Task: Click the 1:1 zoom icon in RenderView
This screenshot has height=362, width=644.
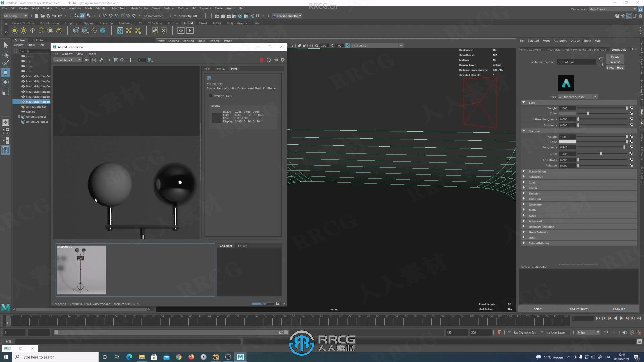Action: tap(108, 60)
